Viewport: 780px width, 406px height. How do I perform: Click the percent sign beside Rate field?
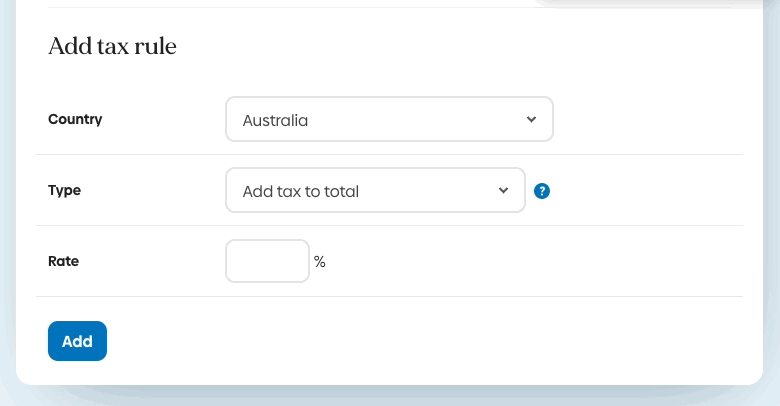(x=320, y=262)
